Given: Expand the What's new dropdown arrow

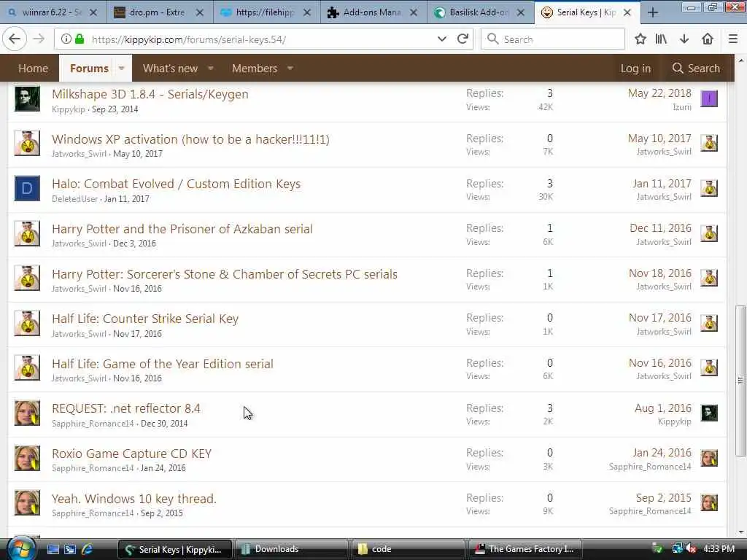Looking at the screenshot, I should [211, 68].
